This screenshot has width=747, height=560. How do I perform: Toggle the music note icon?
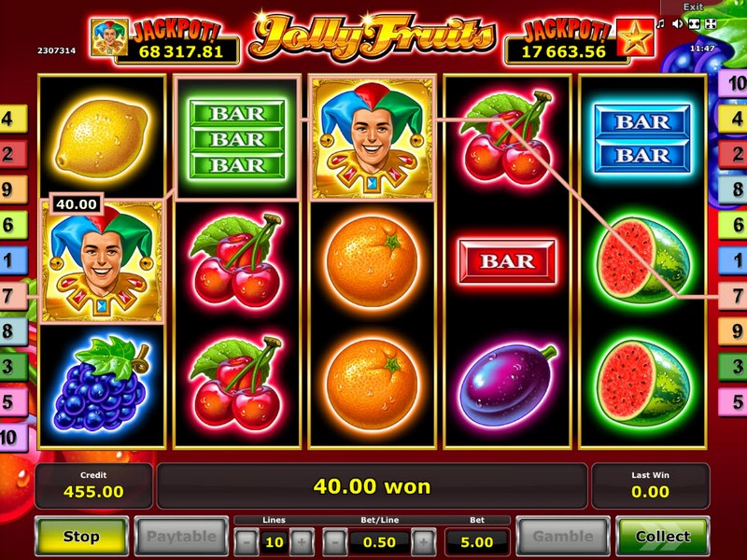coord(660,24)
